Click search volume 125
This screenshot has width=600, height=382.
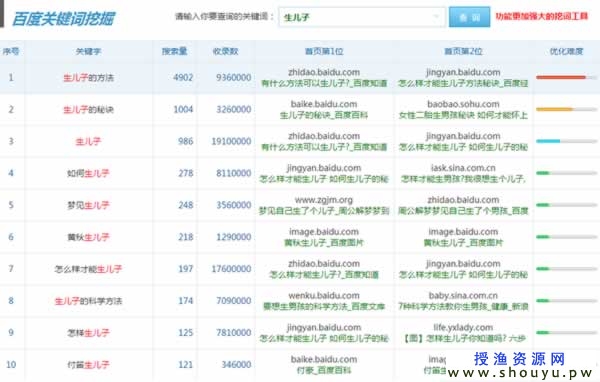point(186,333)
